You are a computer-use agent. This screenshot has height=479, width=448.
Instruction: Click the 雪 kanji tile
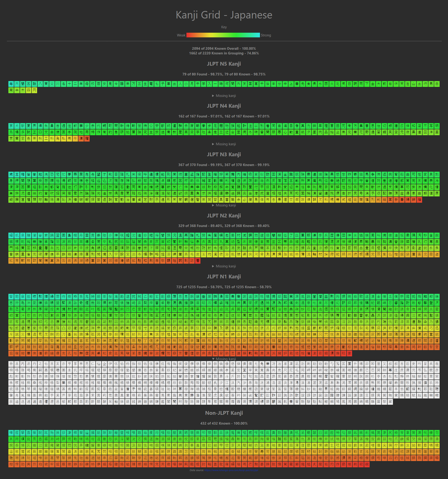coord(75,181)
